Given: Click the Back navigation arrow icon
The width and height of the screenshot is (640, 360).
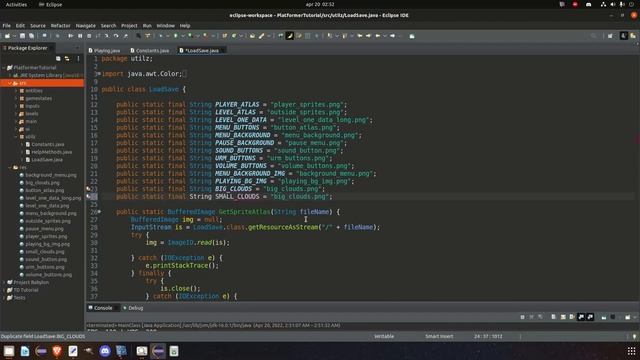Looking at the screenshot, I should (x=378, y=36).
